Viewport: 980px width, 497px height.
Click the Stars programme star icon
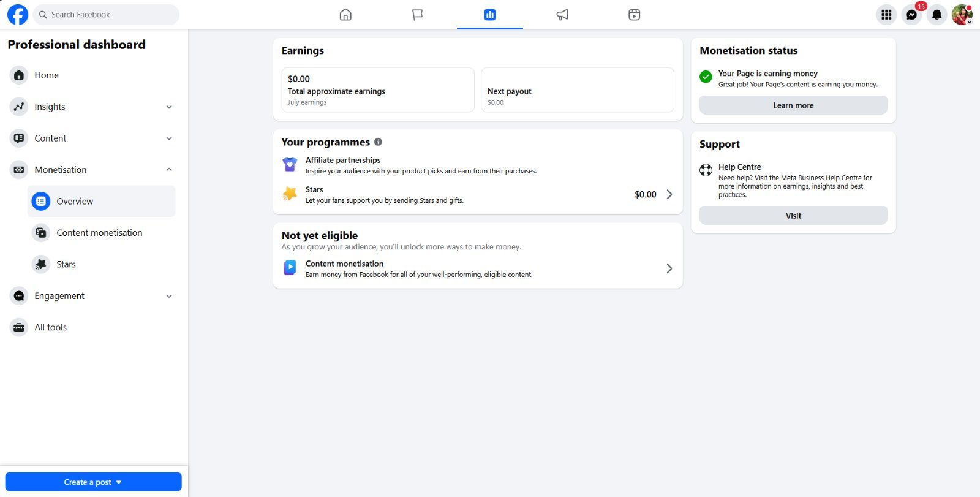(x=290, y=194)
